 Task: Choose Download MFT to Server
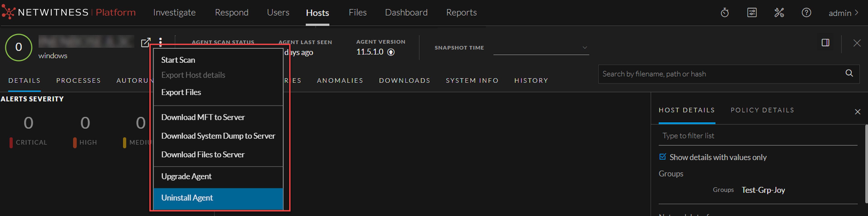(x=203, y=117)
